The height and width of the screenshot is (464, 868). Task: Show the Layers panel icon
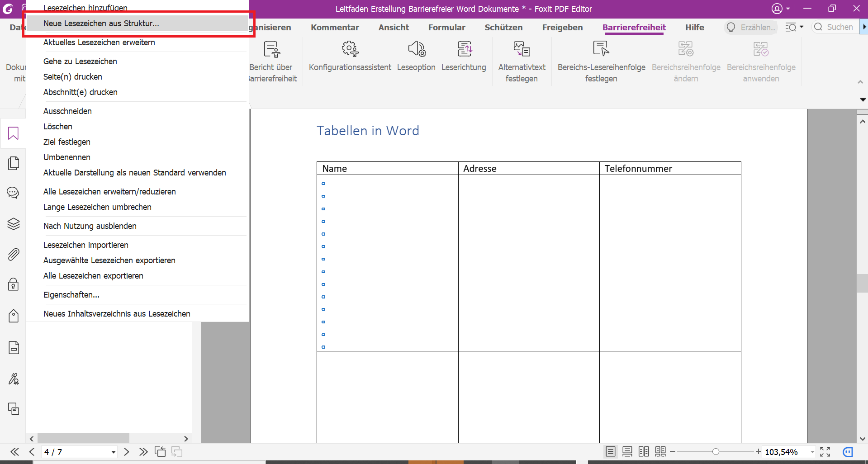pos(14,224)
